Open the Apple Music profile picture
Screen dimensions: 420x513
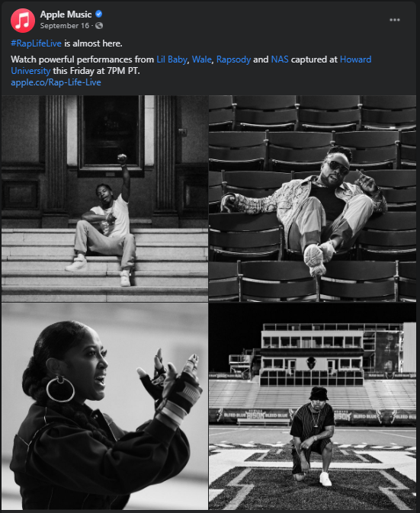23,21
